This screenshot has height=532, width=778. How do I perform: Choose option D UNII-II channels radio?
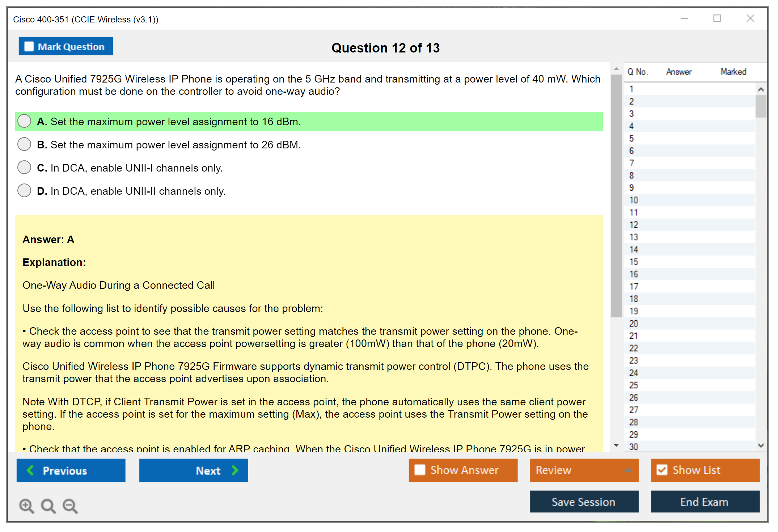tap(24, 191)
